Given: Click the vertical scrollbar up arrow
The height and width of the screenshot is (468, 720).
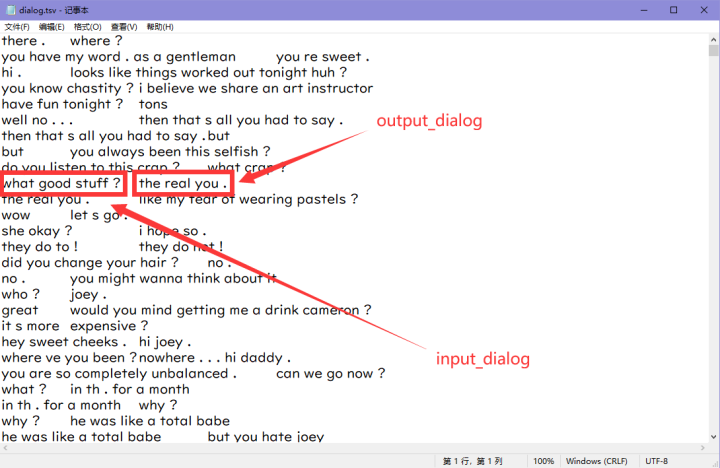Looking at the screenshot, I should (x=713, y=39).
